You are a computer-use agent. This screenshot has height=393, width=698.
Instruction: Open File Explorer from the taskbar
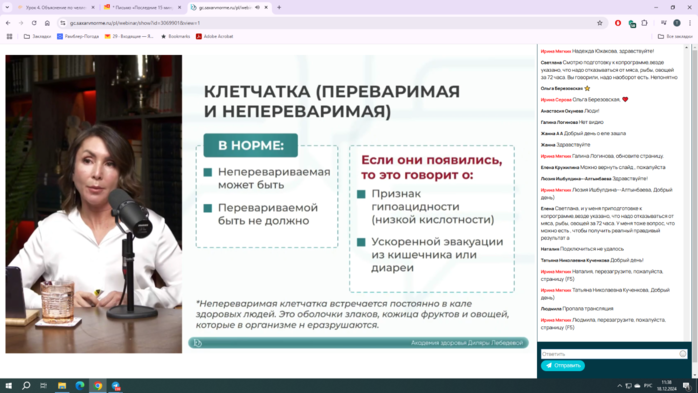(x=62, y=386)
